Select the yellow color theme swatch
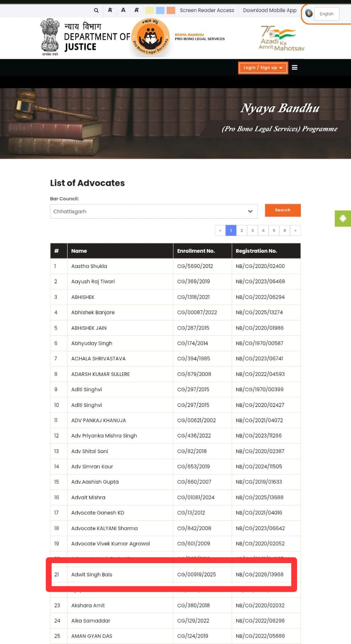 coord(149,10)
